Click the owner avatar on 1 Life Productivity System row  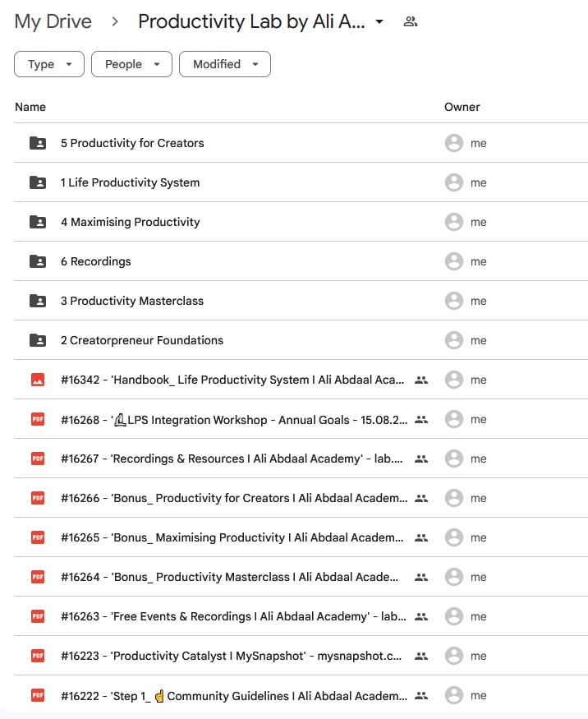[453, 182]
